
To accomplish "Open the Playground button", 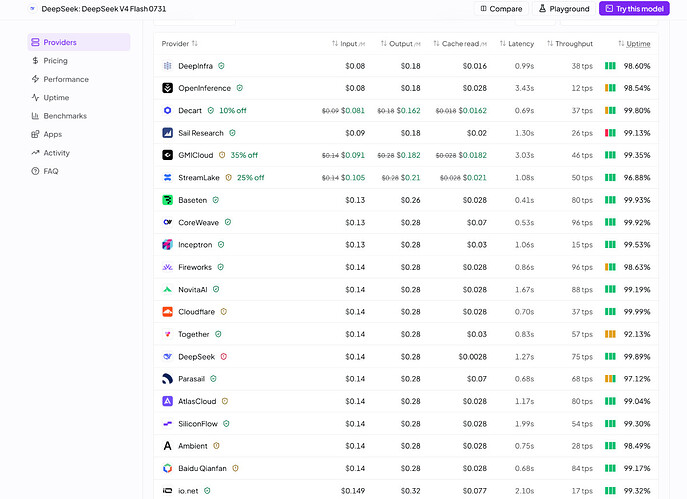I will (564, 9).
